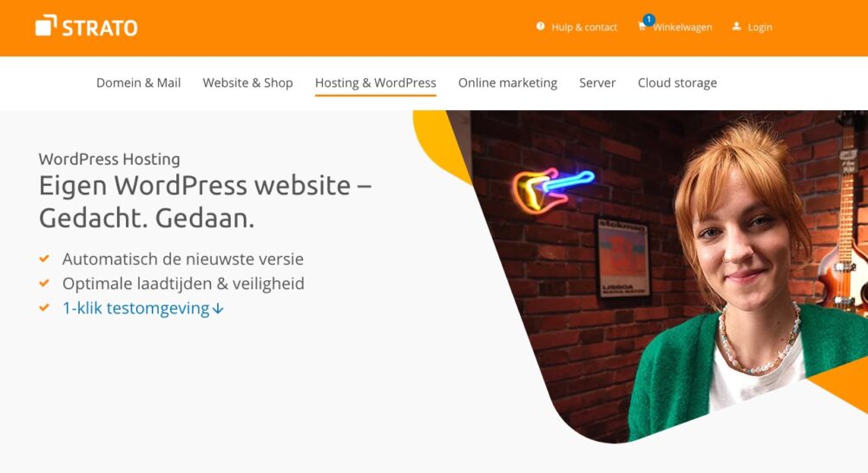Open the Hulp & contact link

tap(584, 27)
